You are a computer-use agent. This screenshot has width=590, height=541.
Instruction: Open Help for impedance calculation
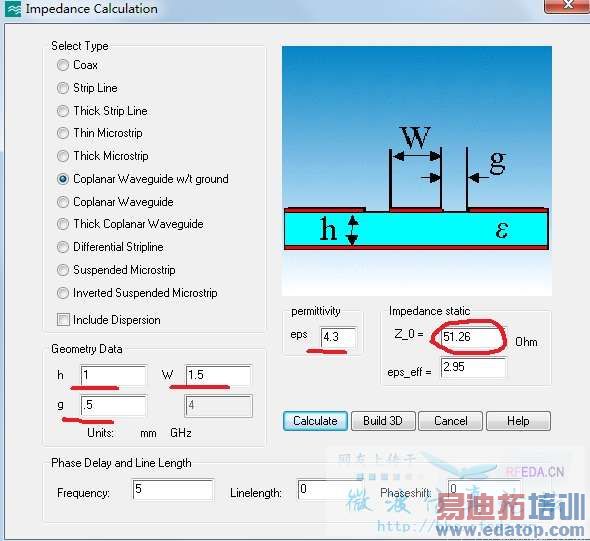click(x=518, y=421)
